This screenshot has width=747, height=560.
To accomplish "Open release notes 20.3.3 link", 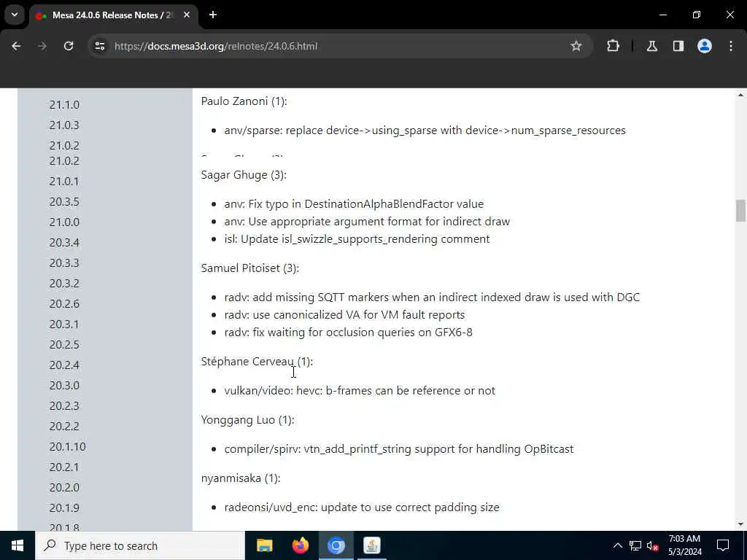I will click(x=64, y=263).
